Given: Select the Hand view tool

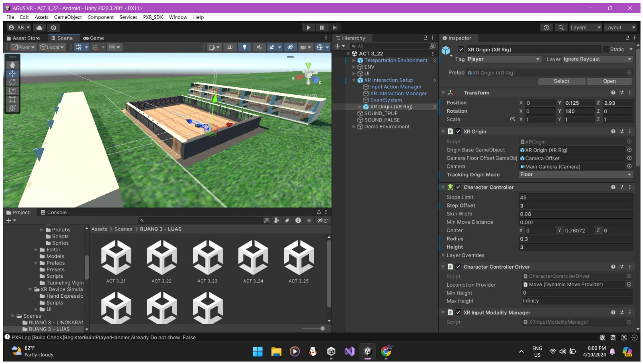Looking at the screenshot, I should tap(12, 65).
